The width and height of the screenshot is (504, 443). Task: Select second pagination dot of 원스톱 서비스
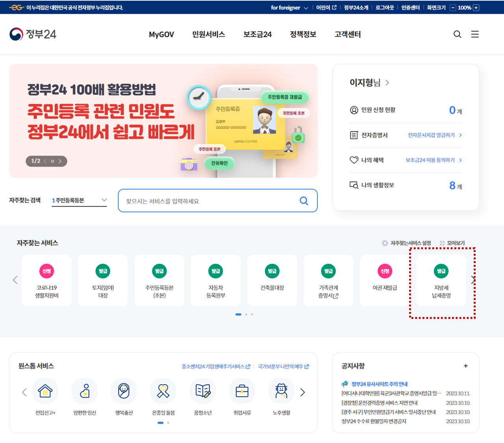[168, 423]
